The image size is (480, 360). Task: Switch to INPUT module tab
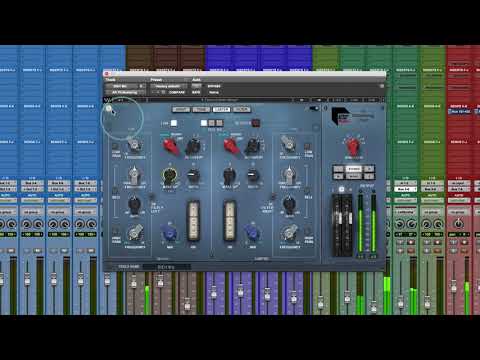click(181, 109)
